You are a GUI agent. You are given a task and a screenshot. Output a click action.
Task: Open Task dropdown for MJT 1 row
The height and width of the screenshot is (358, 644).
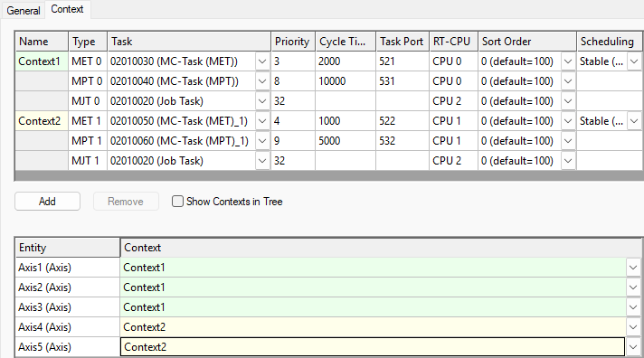pos(262,161)
